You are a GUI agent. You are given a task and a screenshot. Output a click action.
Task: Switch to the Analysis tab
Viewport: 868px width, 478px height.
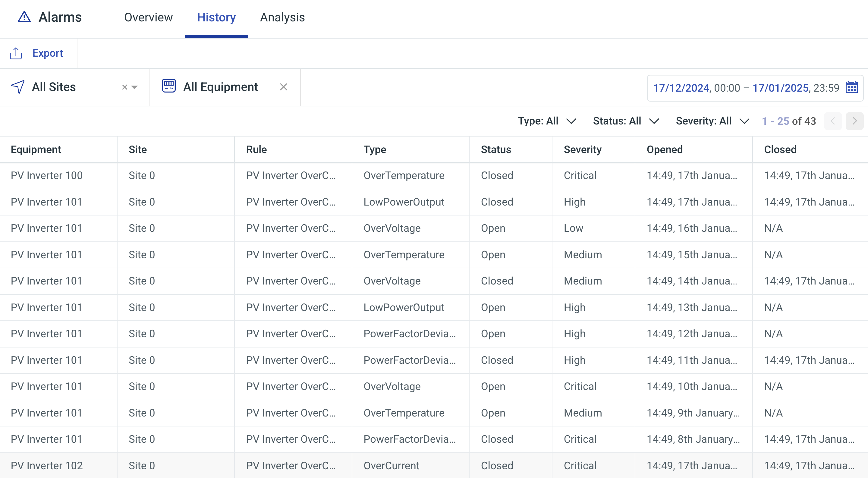[x=282, y=17]
